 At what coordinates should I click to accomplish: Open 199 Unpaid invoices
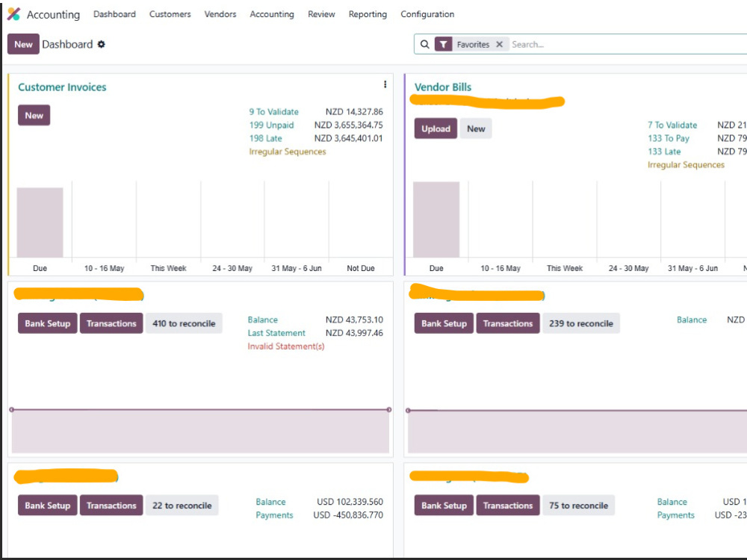click(271, 125)
